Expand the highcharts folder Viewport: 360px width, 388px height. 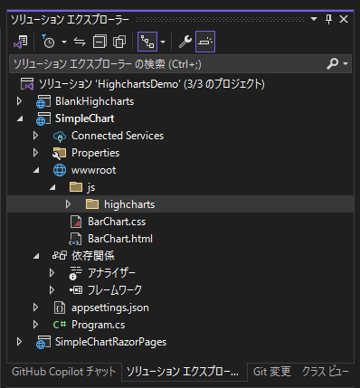tap(68, 204)
